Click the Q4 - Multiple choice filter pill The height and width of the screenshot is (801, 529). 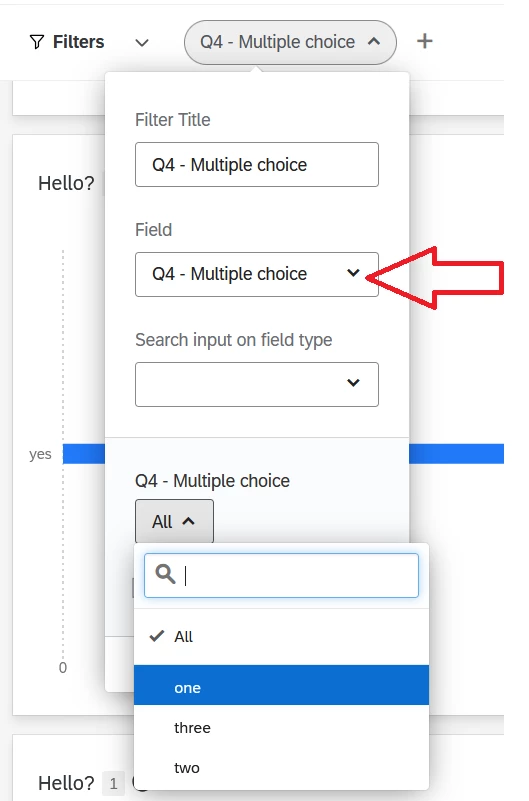click(x=290, y=42)
